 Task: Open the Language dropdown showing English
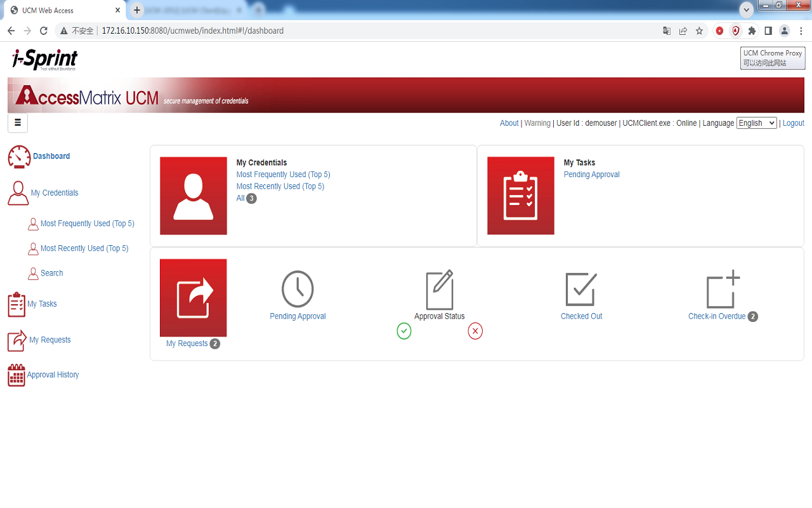click(756, 123)
